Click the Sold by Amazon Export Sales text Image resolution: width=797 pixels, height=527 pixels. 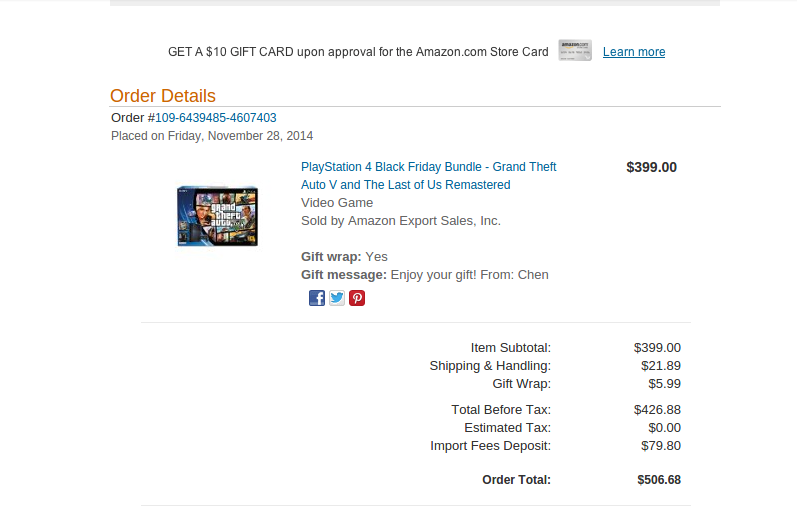[401, 221]
